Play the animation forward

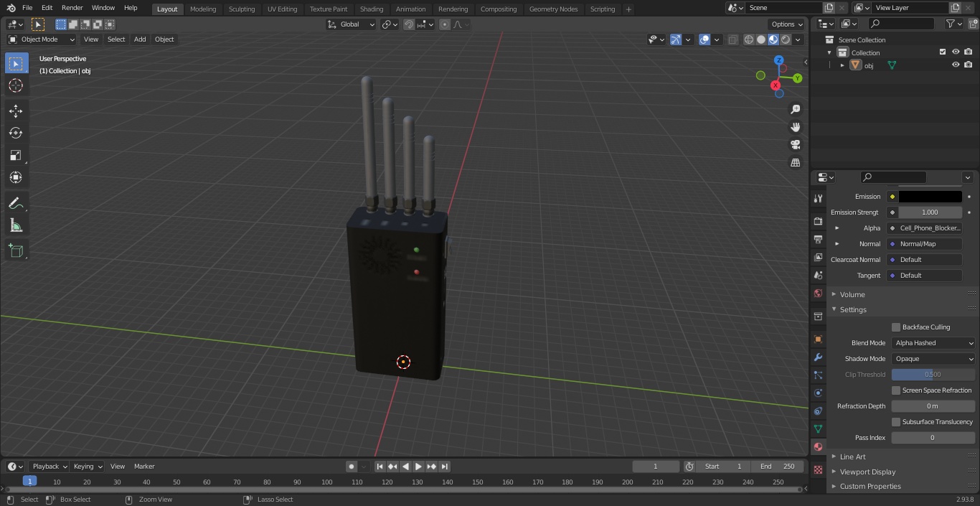[x=418, y=467]
